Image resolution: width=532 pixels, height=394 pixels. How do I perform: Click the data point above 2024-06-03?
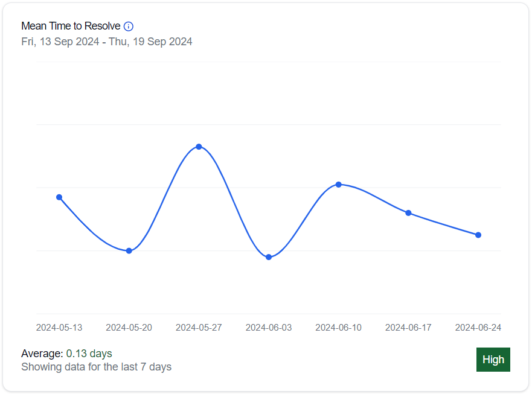click(269, 258)
